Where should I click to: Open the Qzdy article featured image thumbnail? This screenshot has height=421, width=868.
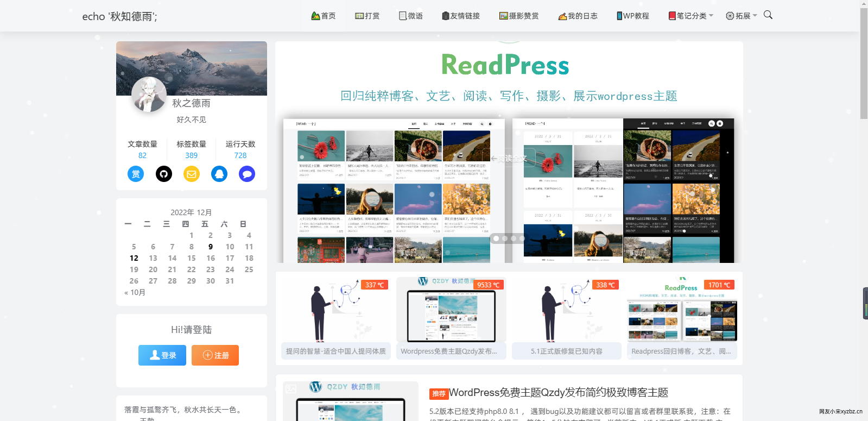(x=350, y=401)
